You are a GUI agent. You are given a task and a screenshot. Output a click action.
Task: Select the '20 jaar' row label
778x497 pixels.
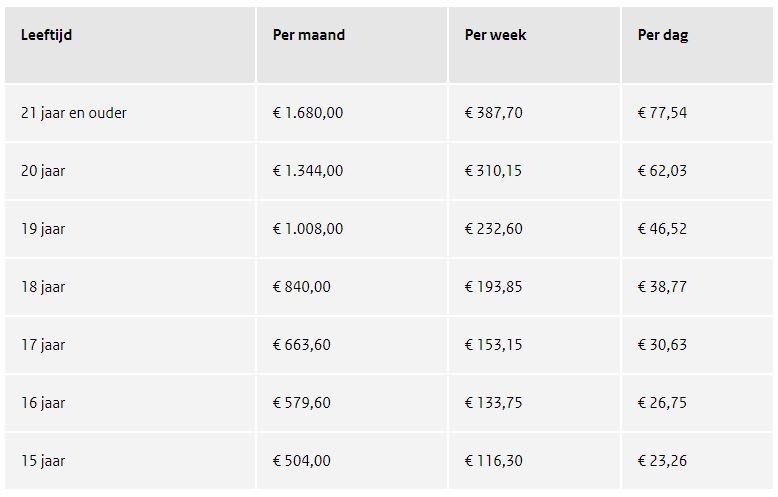43,171
